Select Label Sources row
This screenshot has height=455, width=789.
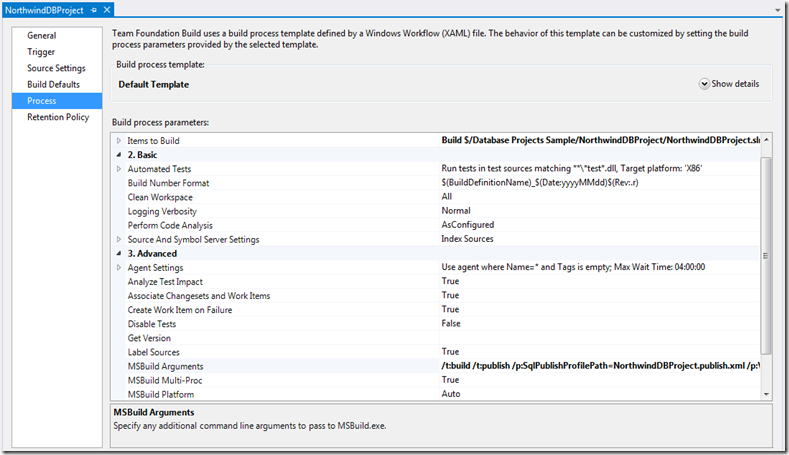pyautogui.click(x=435, y=352)
